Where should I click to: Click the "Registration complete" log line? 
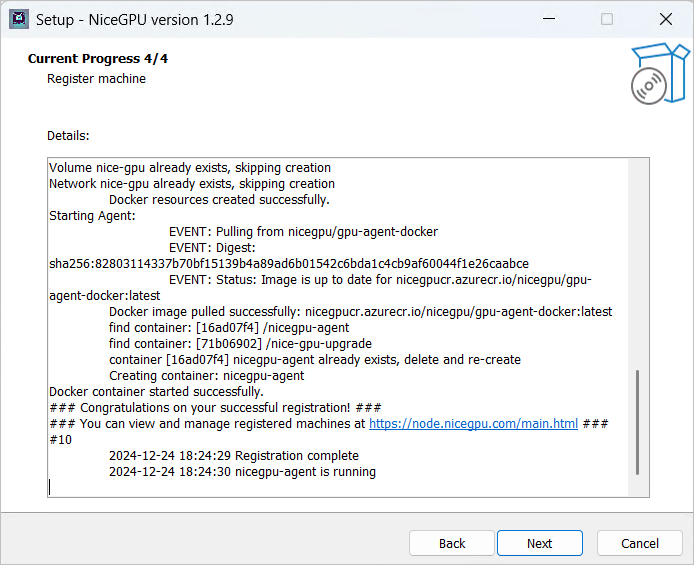click(233, 456)
